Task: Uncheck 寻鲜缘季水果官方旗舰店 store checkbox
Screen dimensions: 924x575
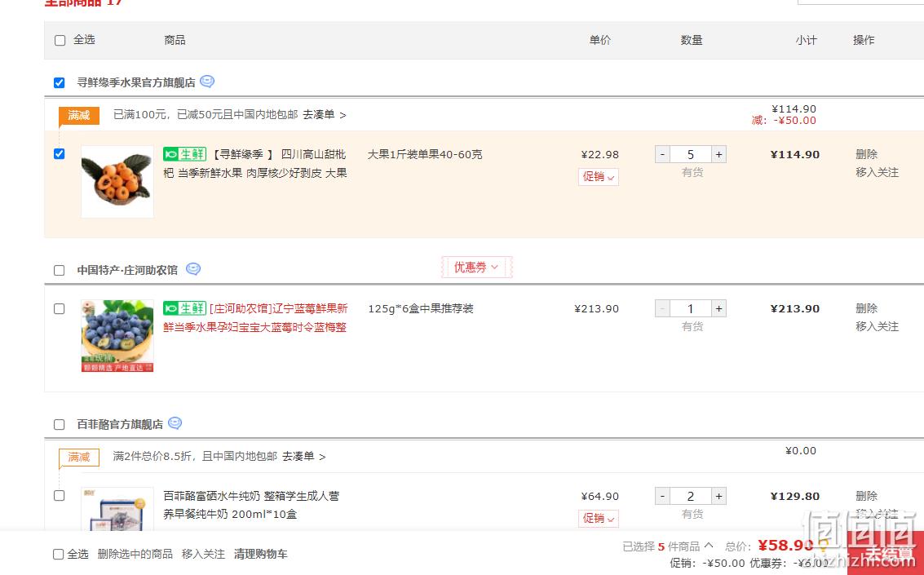Action: [59, 82]
